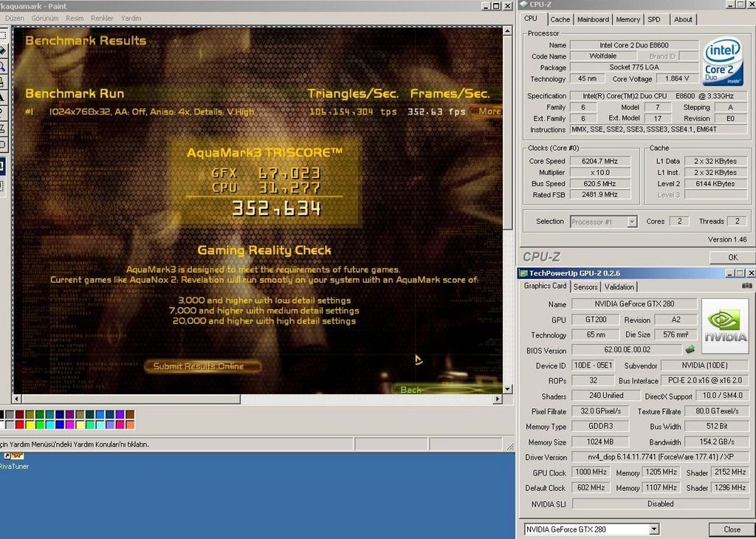Click the Driver Version field in GPU-Z
Image resolution: width=756 pixels, height=539 pixels.
coord(660,456)
